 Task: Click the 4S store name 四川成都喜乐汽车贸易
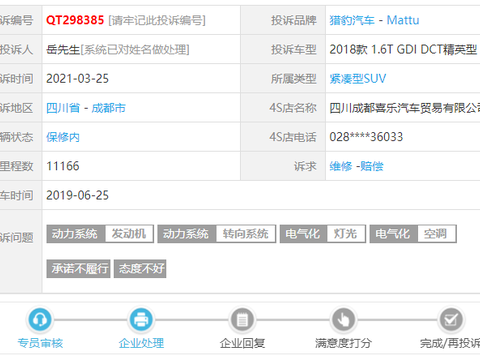pyautogui.click(x=405, y=108)
